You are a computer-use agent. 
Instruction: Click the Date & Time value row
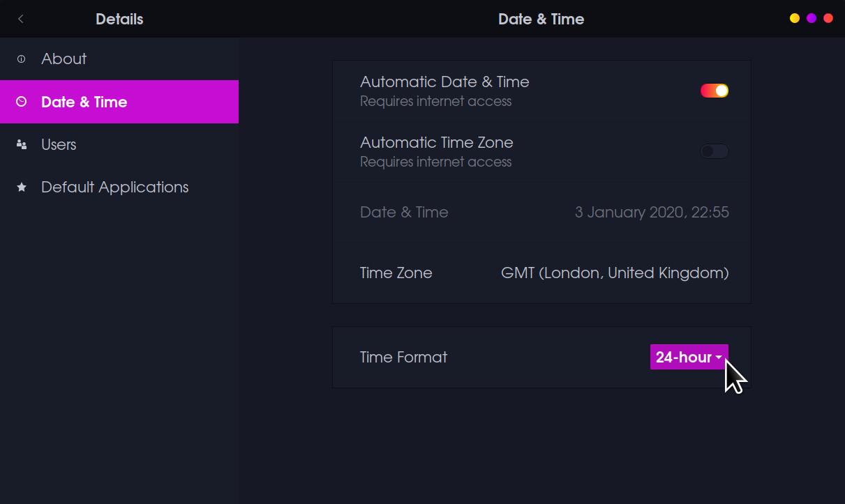541,212
